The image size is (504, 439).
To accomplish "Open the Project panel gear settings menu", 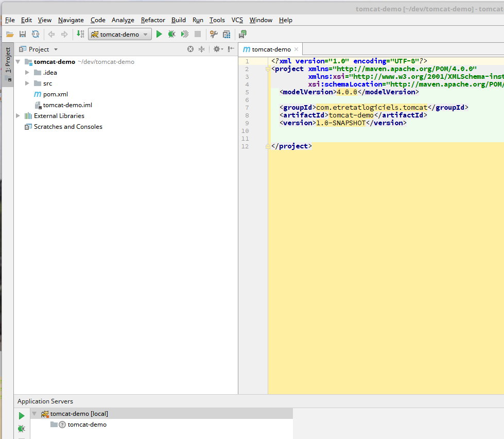I will pyautogui.click(x=218, y=49).
